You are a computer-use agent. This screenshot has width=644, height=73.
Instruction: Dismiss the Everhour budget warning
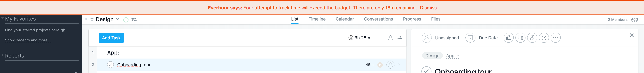tap(428, 8)
